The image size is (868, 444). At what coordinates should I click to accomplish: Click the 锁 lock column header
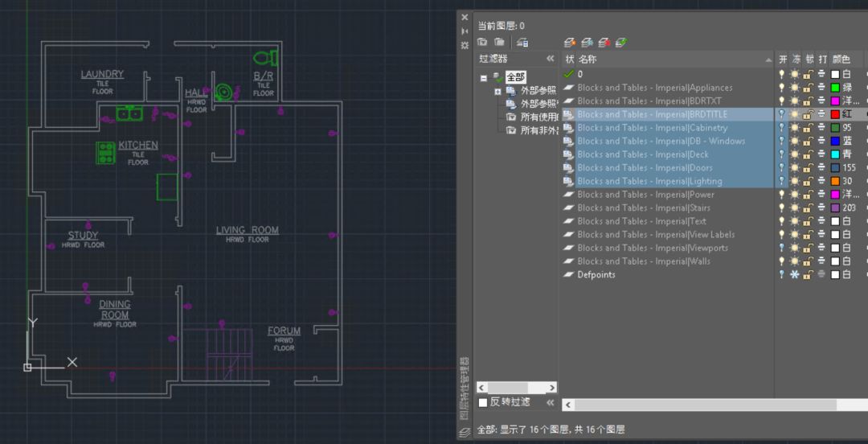pos(809,60)
